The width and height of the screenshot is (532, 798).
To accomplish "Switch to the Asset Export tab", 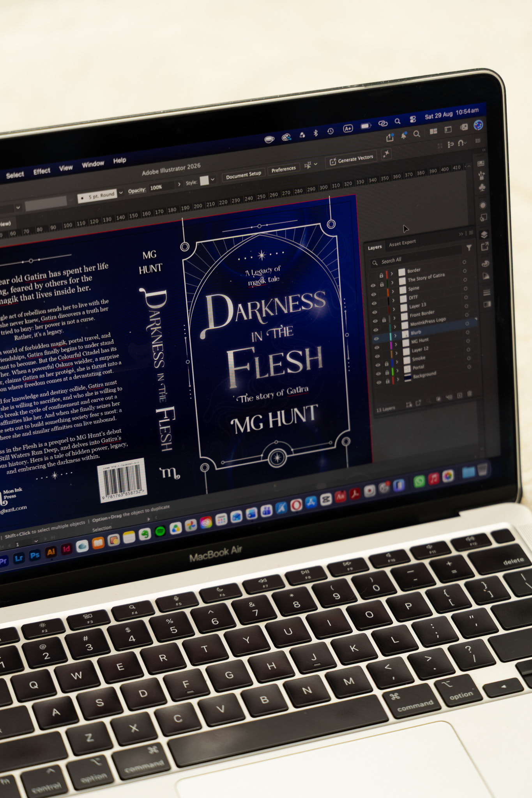I will 402,243.
